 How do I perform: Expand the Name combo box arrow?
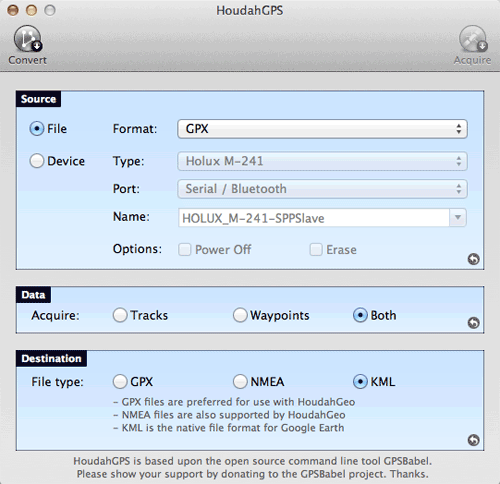click(x=458, y=218)
